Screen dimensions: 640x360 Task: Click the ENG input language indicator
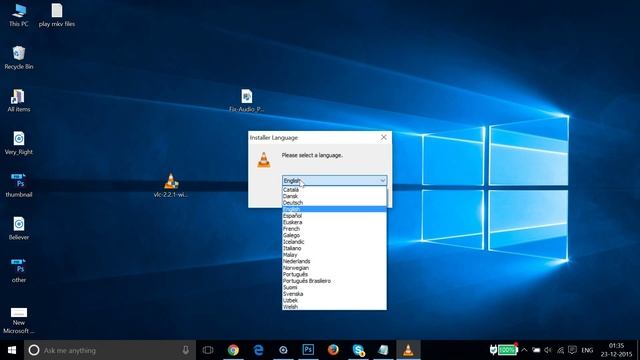(587, 350)
